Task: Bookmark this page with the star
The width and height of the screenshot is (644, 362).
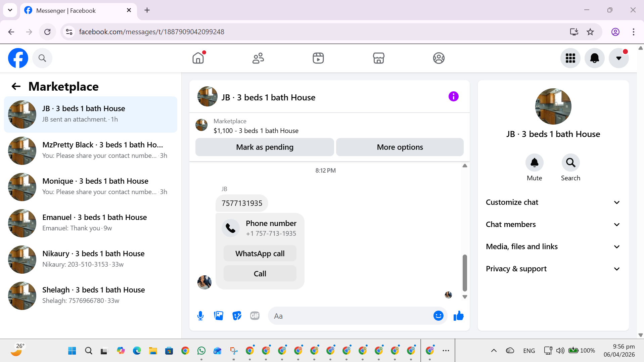Action: coord(590,32)
